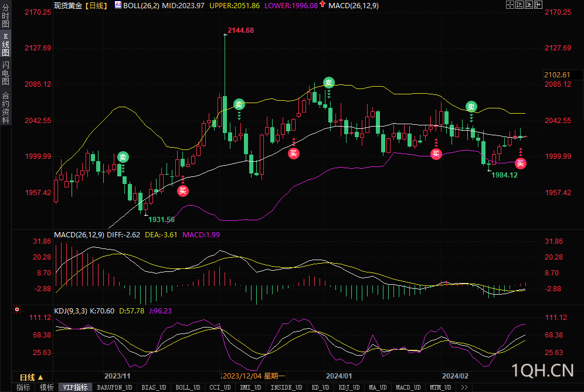Image resolution: width=584 pixels, height=392 pixels.
Task: Click the play-forward chart axis icon
Action: [x=529, y=5]
